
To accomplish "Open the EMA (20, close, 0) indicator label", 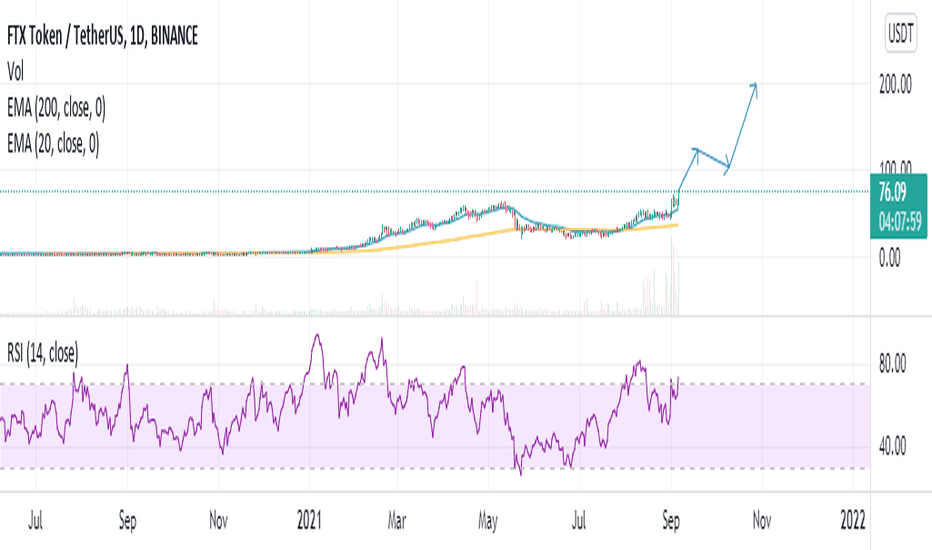I will [x=53, y=144].
